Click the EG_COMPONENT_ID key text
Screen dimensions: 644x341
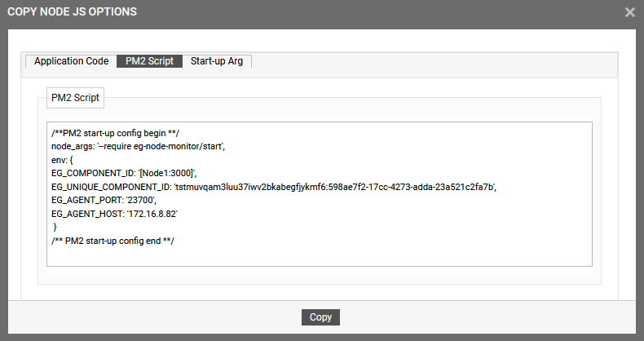click(x=92, y=174)
